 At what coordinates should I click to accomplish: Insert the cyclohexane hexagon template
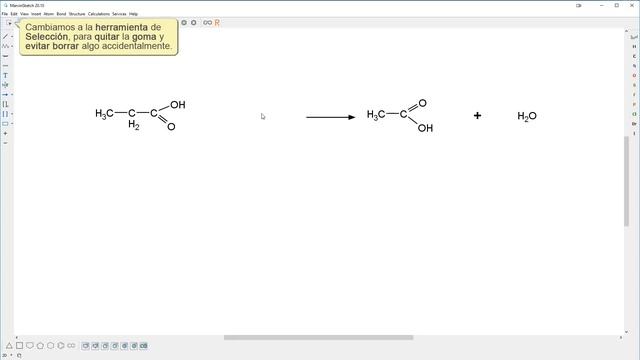[50, 346]
